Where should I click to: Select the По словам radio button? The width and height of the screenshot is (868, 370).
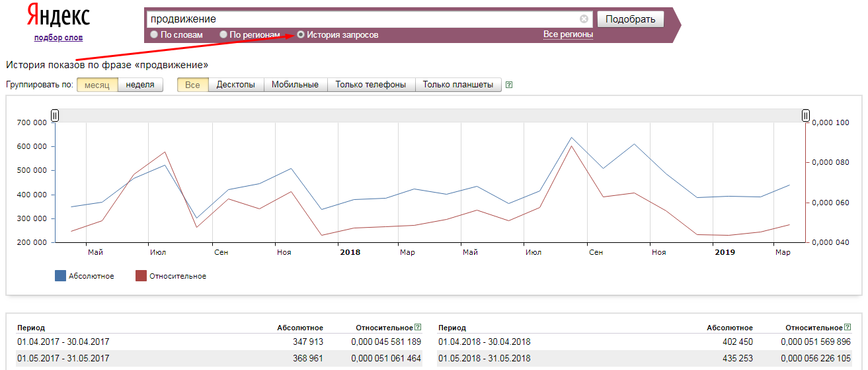click(x=154, y=34)
